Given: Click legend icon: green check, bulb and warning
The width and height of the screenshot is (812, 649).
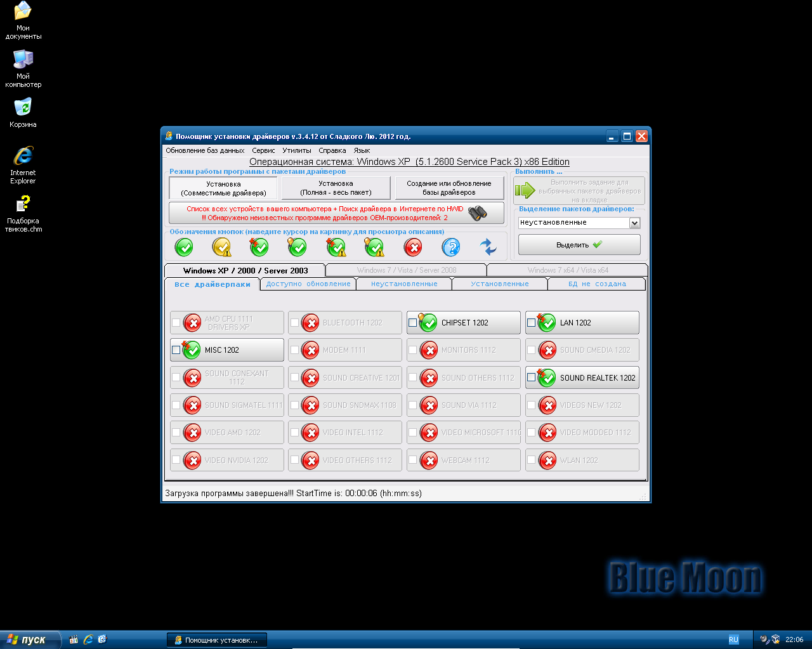Looking at the screenshot, I should [374, 247].
